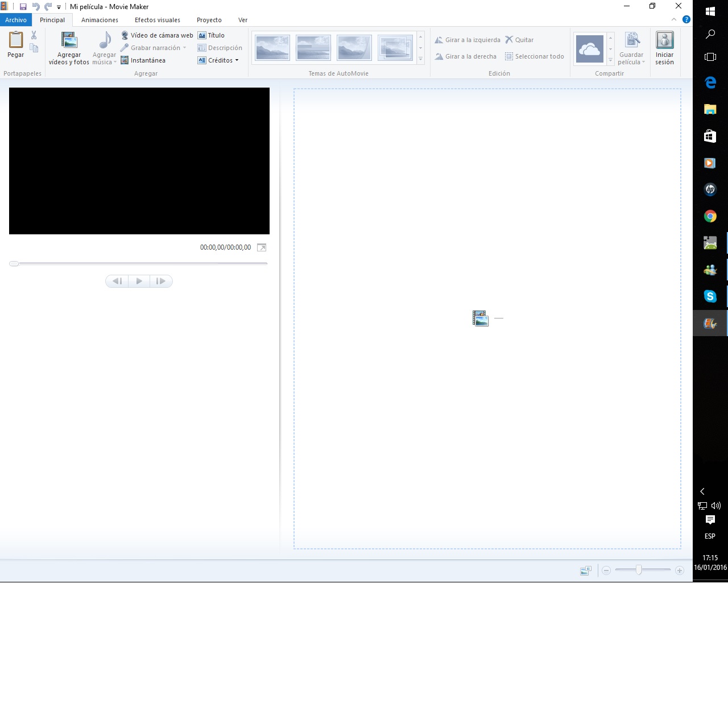The height and width of the screenshot is (728, 728).
Task: Open the Action Center notifications
Action: [x=710, y=520]
